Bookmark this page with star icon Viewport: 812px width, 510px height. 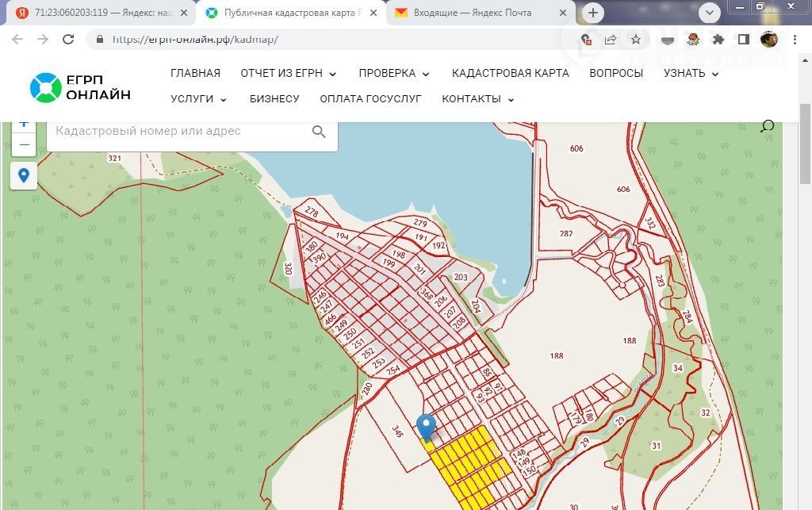click(635, 40)
